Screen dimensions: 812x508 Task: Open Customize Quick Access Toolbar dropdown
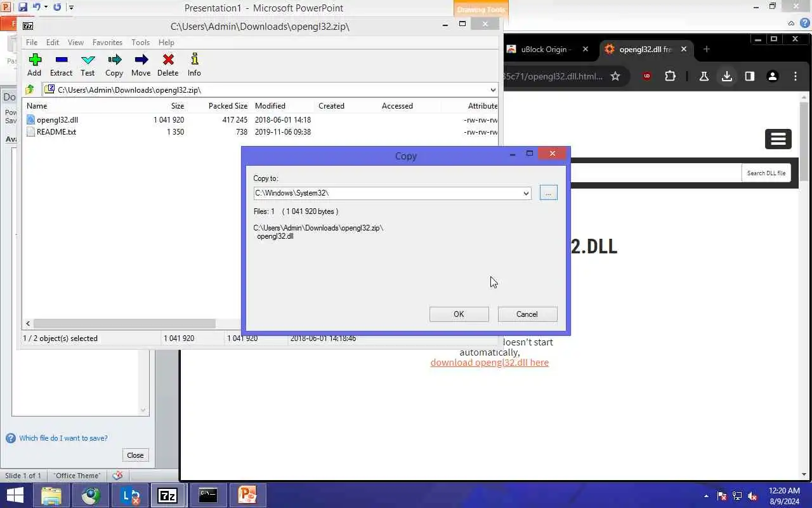71,8
